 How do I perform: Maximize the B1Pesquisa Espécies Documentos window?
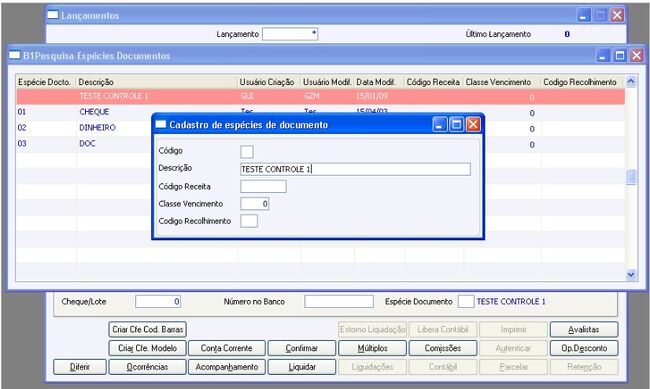pyautogui.click(x=620, y=55)
